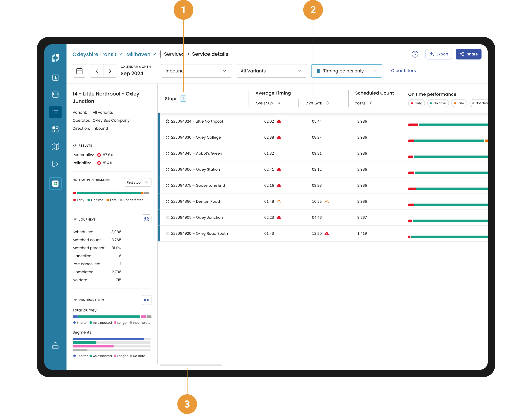Click the horizontal scrollbar below the table
Viewport: 532px width, 414px height.
(x=191, y=365)
